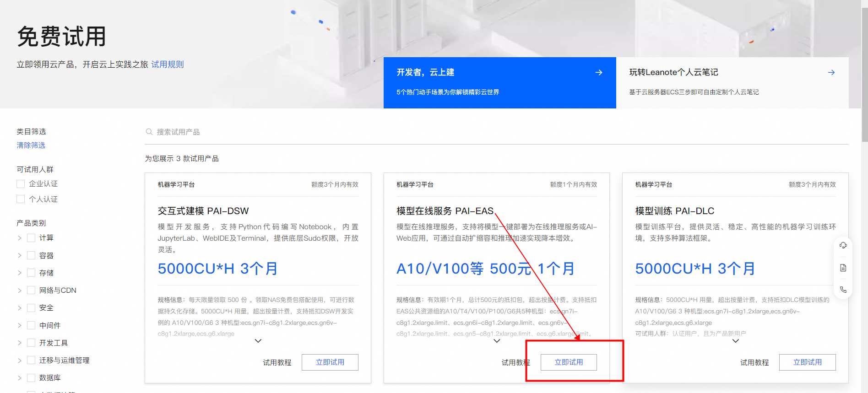Check the 企业认证 checkbox
Viewport: 868px width, 393px height.
pyautogui.click(x=21, y=184)
